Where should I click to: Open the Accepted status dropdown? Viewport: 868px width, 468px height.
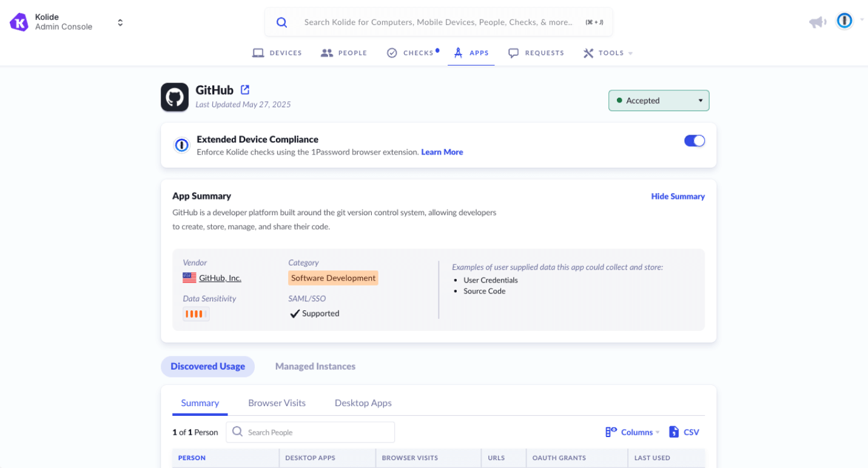[659, 100]
